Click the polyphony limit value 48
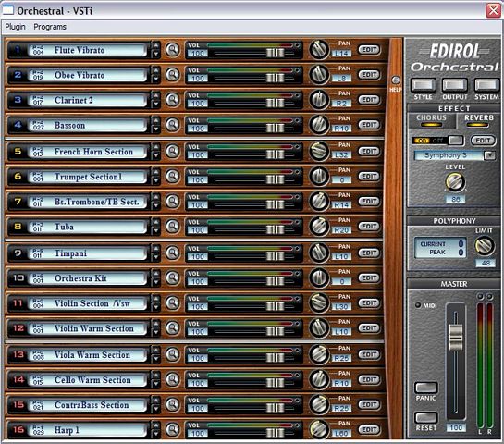 coord(486,263)
